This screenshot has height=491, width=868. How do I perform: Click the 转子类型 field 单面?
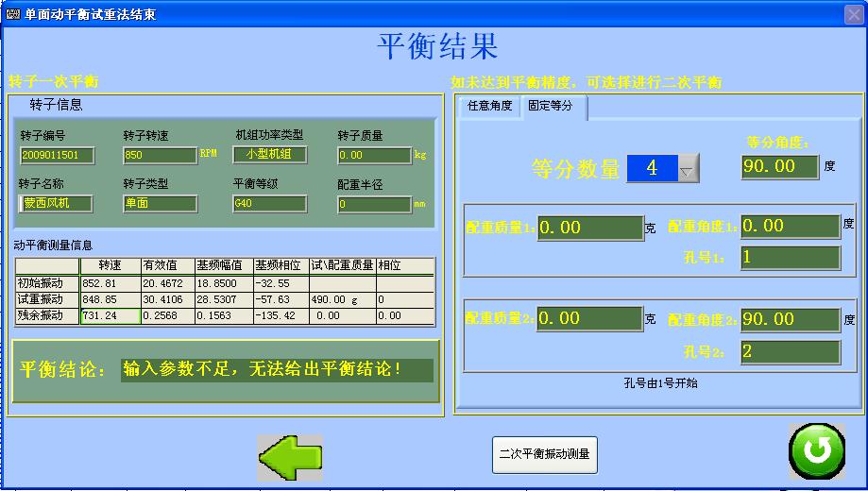160,204
